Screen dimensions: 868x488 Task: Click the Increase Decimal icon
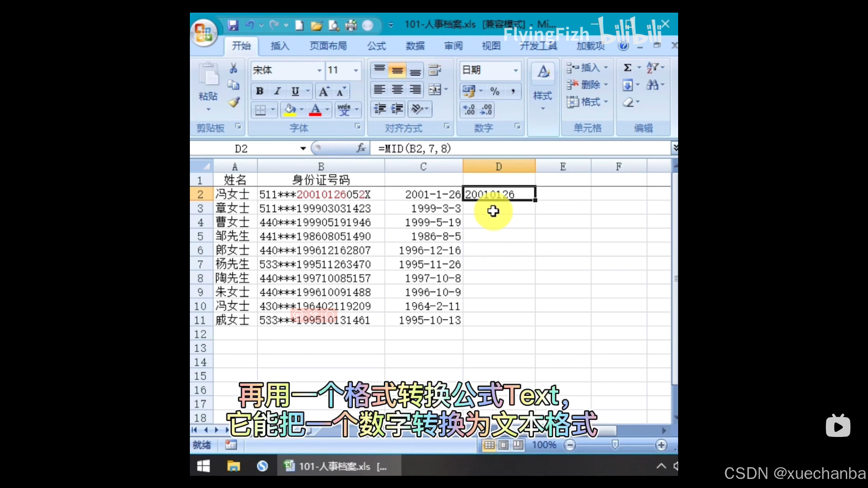coord(469,109)
